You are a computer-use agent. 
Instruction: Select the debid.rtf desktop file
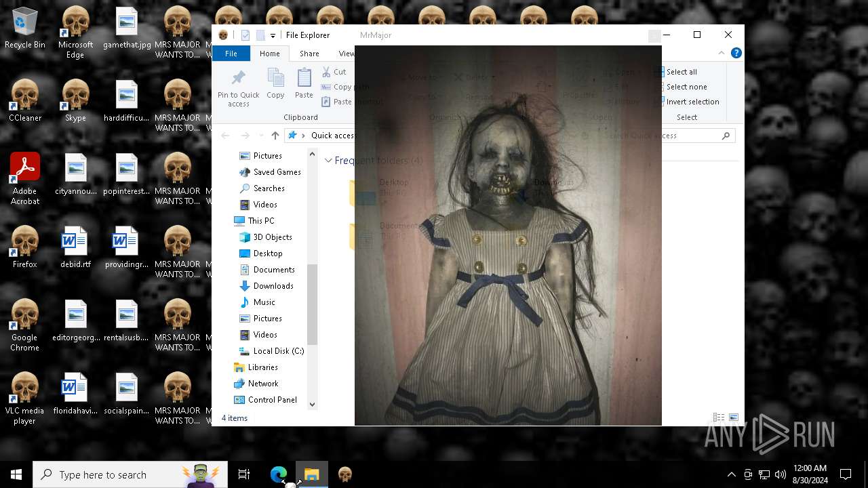tap(75, 248)
